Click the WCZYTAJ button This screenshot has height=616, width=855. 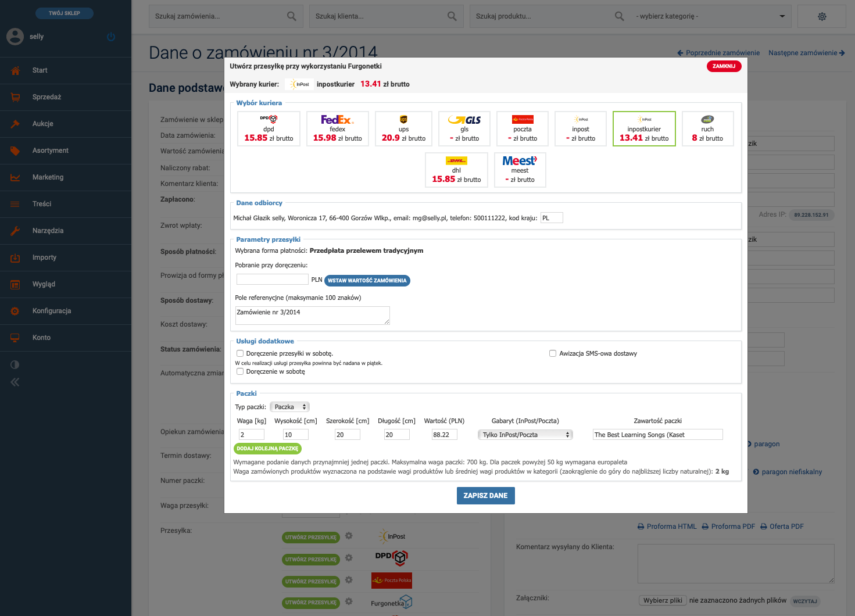point(805,601)
